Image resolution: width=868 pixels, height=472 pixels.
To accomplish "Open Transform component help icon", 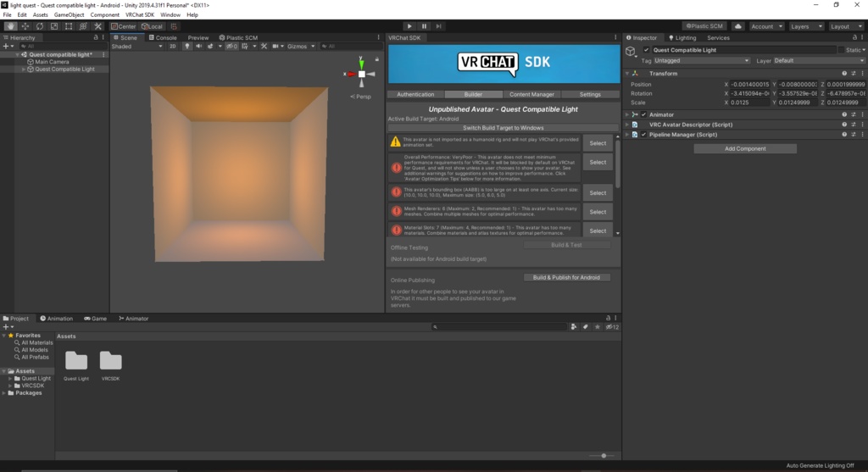I will point(844,73).
